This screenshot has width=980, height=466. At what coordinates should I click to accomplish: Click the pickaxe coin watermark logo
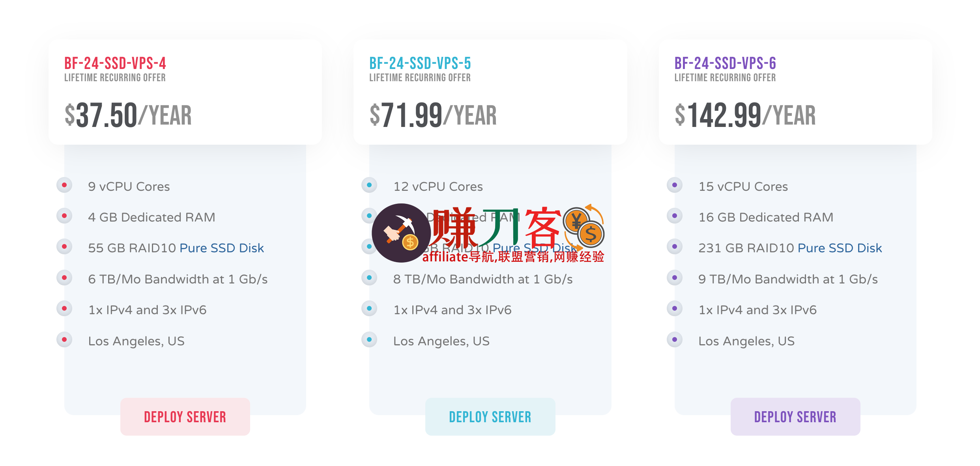coord(401,233)
